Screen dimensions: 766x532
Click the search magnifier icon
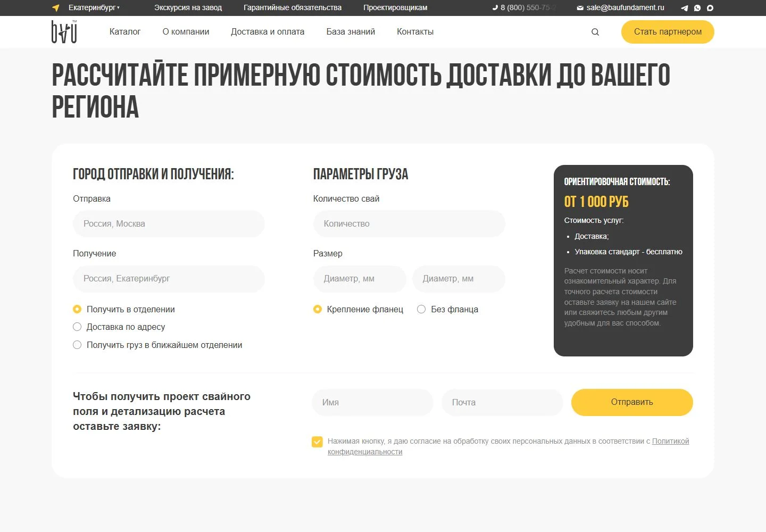pos(595,32)
